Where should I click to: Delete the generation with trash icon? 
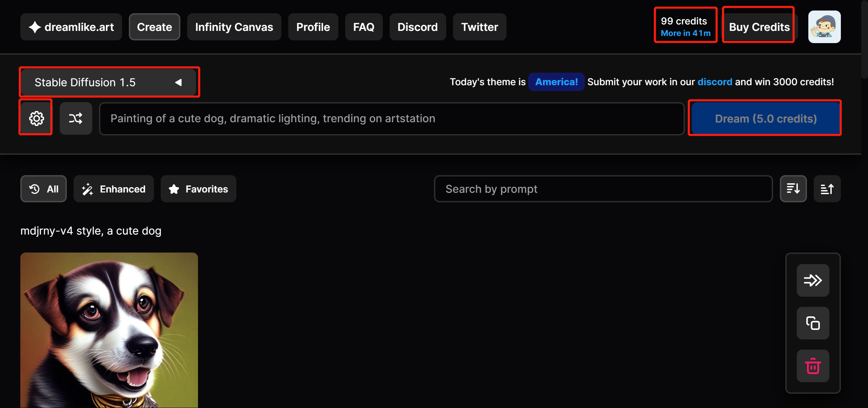pyautogui.click(x=813, y=366)
